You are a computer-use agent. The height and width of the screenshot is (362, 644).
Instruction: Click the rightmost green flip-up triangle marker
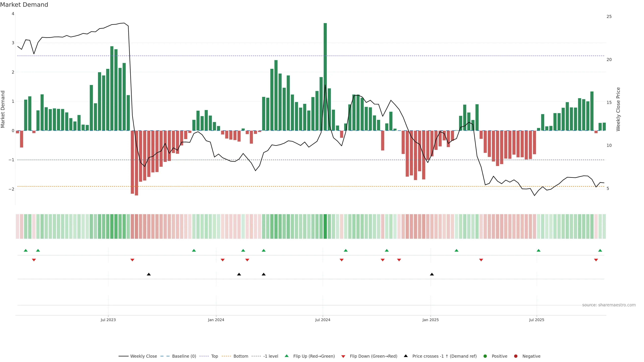(x=600, y=250)
